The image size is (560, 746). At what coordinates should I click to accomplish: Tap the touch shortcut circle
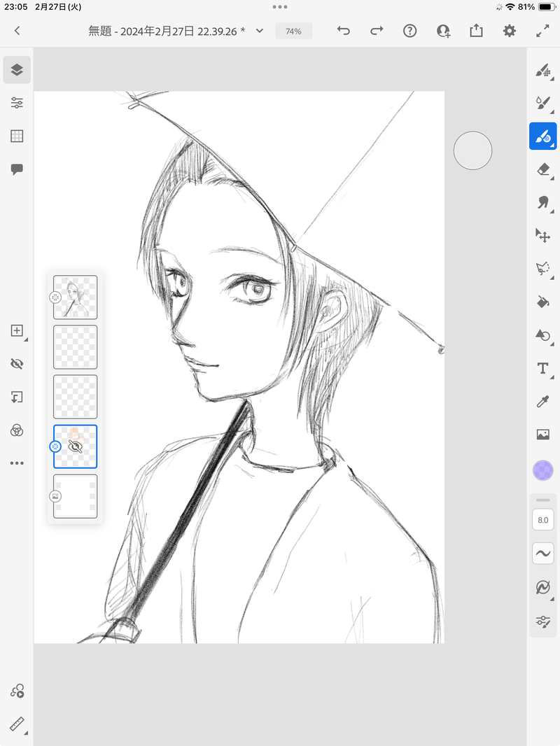[x=472, y=151]
